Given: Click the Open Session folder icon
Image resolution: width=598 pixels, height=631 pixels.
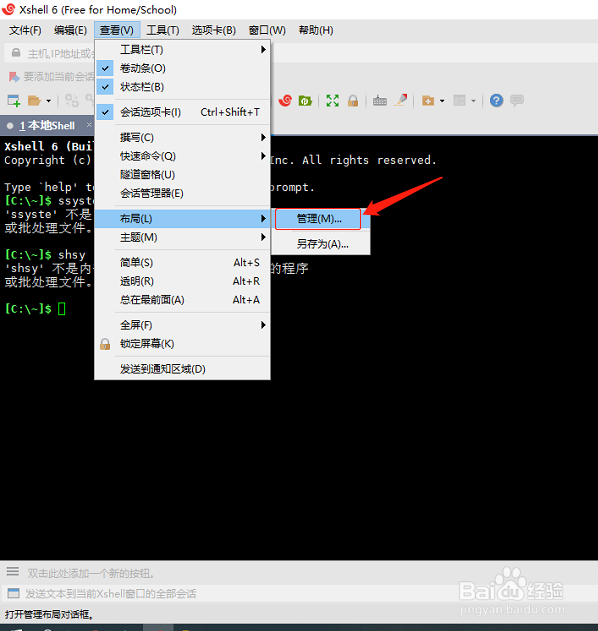Looking at the screenshot, I should 34,101.
